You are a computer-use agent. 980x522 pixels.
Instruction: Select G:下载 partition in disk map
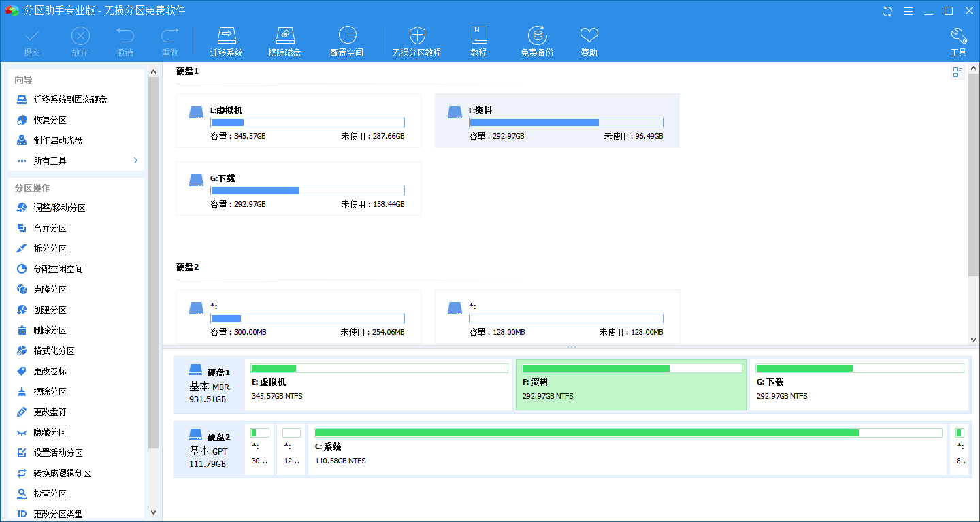click(859, 385)
